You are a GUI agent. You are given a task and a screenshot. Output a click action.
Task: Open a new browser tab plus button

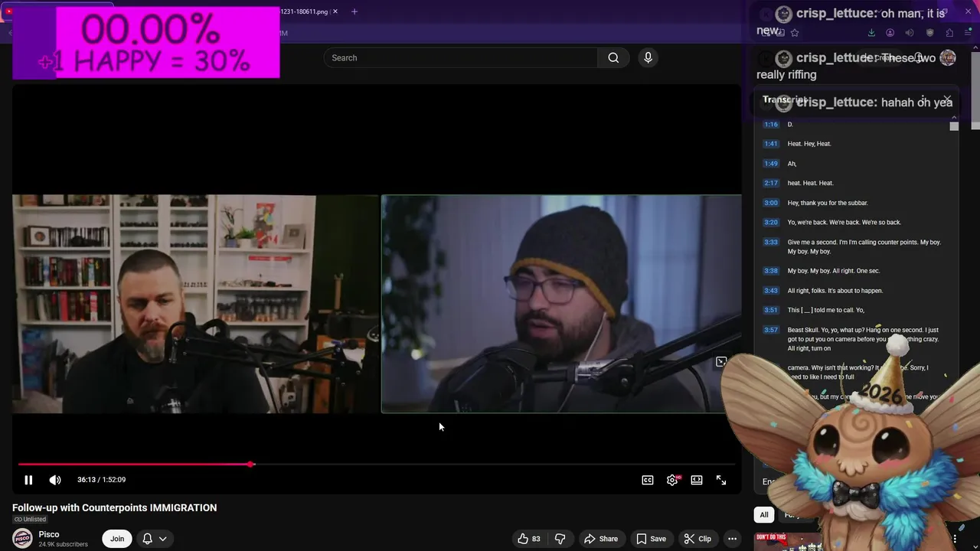354,11
